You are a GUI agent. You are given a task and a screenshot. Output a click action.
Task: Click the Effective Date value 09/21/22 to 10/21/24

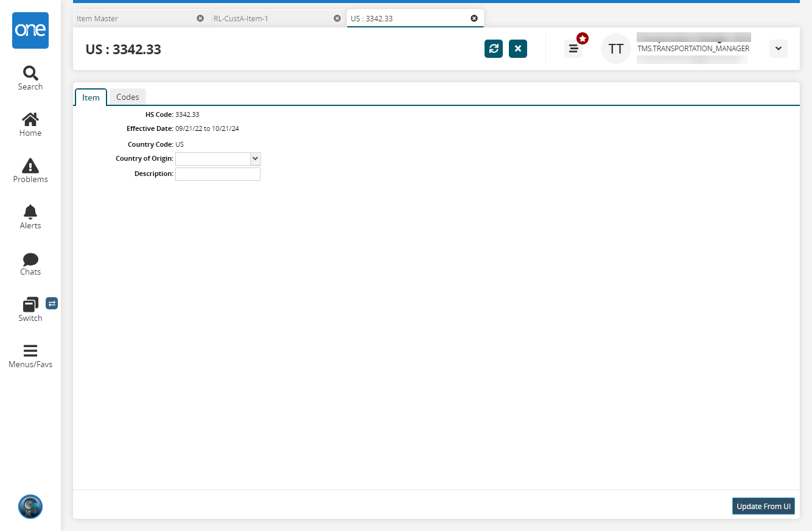[207, 128]
